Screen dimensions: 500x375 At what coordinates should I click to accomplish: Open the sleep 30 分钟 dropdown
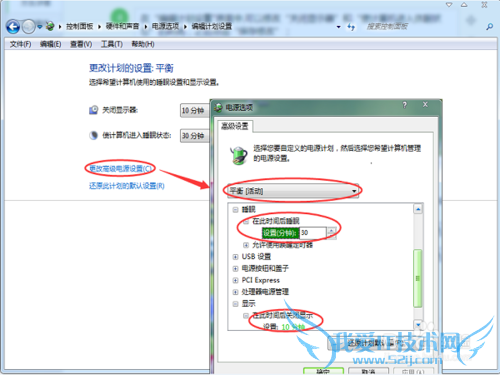pos(195,136)
